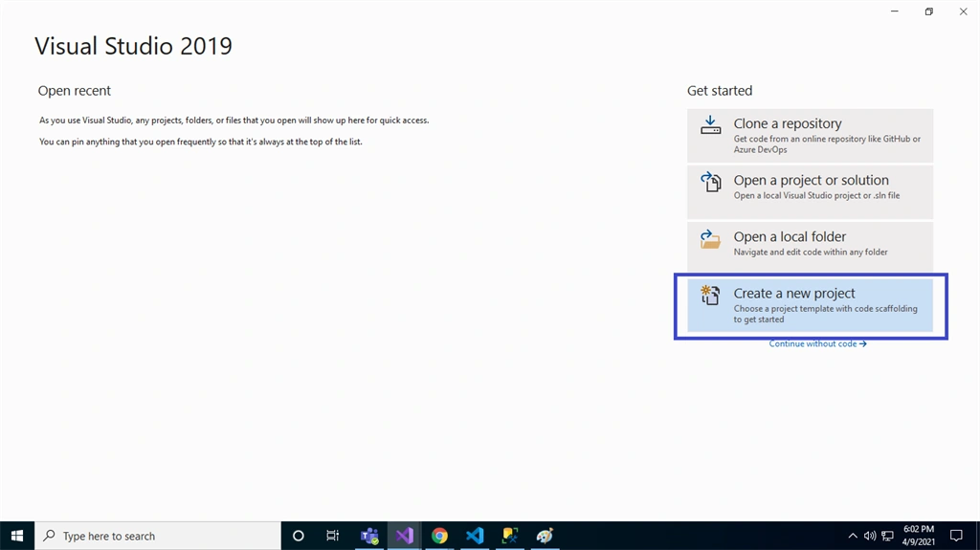Choose Clone a repository option
Viewport: 980px width, 550px height.
tap(810, 136)
